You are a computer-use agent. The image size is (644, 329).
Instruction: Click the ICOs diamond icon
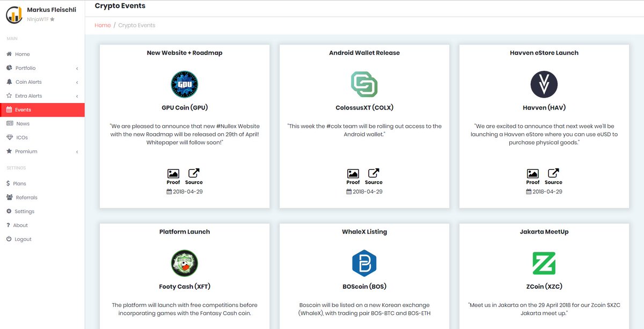point(10,137)
